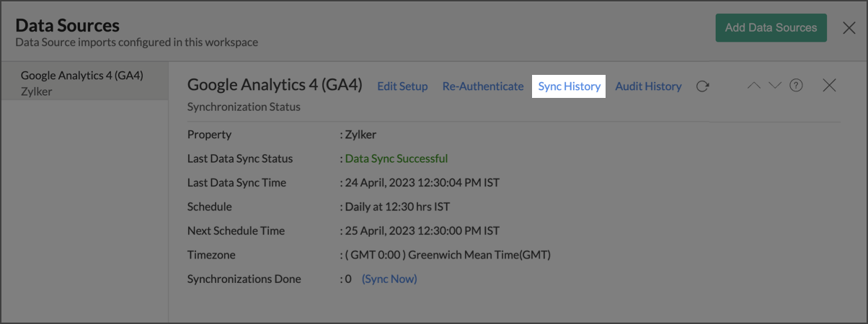Click the 24 April last sync time value
The height and width of the screenshot is (324, 868).
pos(422,183)
